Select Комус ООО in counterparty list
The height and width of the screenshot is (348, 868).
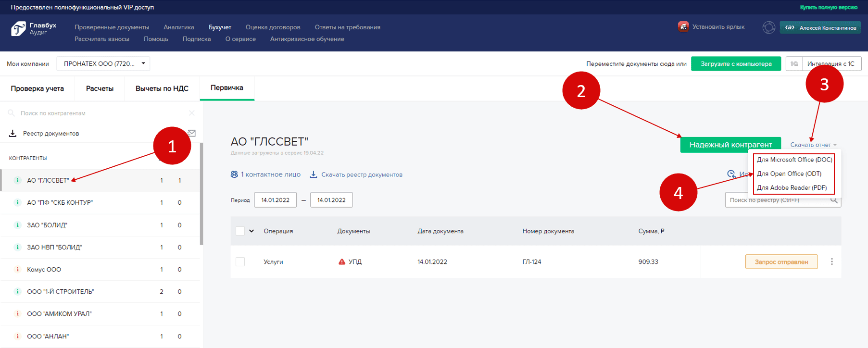[100, 269]
